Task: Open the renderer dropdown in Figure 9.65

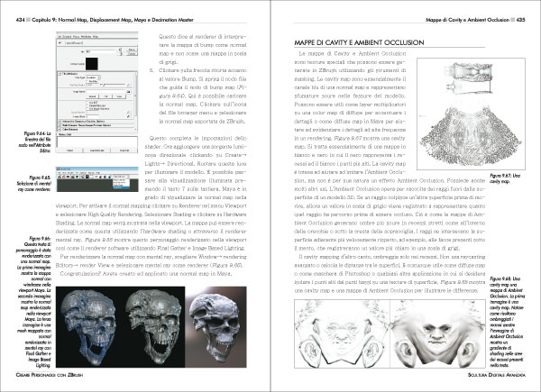Action: [x=121, y=177]
